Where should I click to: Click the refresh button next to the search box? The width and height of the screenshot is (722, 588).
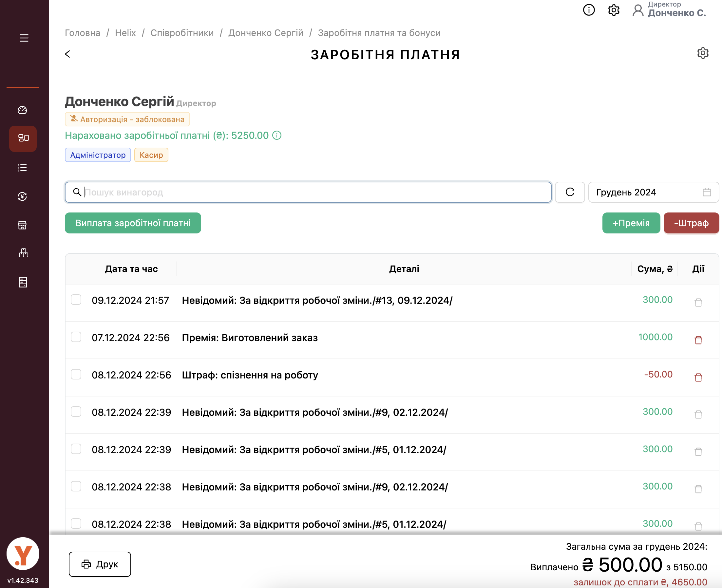pos(570,193)
